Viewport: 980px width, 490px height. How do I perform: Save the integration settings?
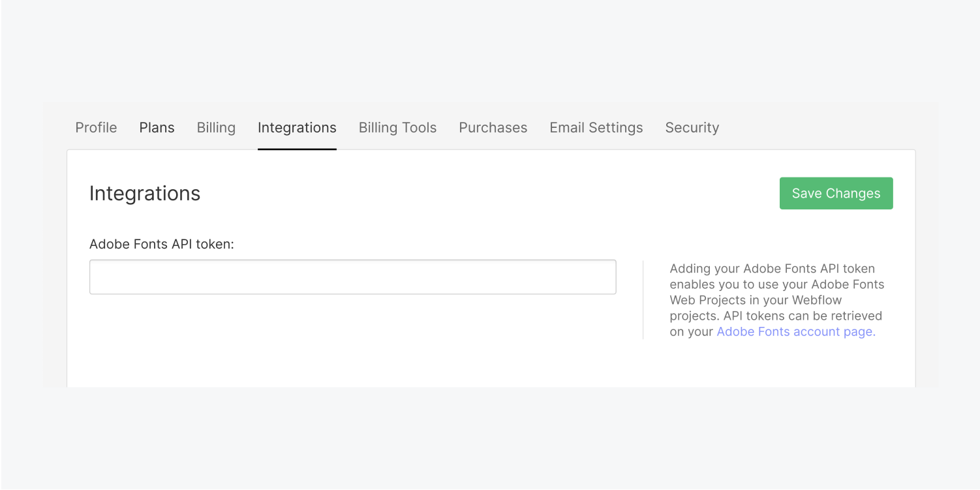[x=836, y=193]
